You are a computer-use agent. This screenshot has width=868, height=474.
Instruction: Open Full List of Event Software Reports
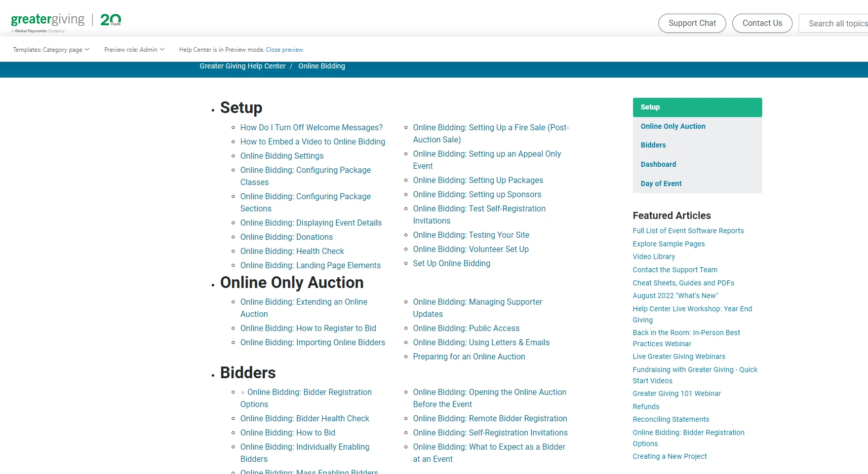pyautogui.click(x=688, y=231)
